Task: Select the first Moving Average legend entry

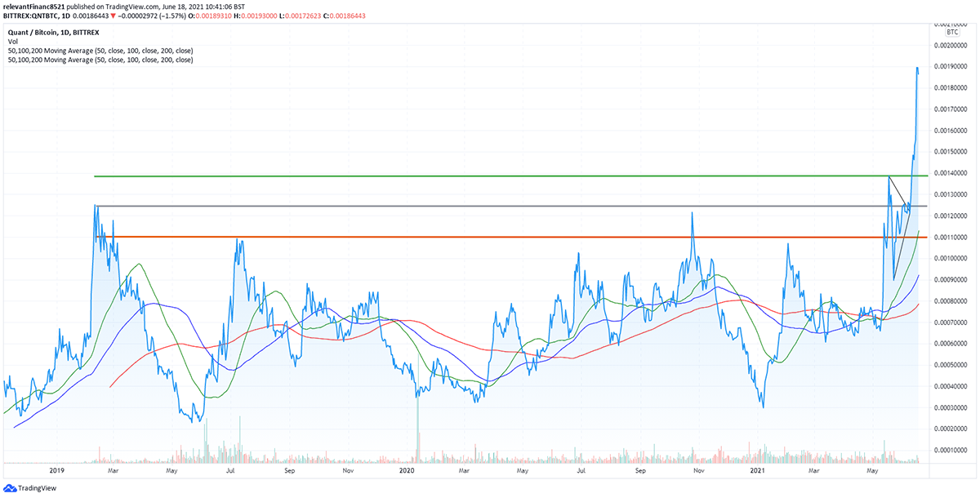Action: [99, 50]
